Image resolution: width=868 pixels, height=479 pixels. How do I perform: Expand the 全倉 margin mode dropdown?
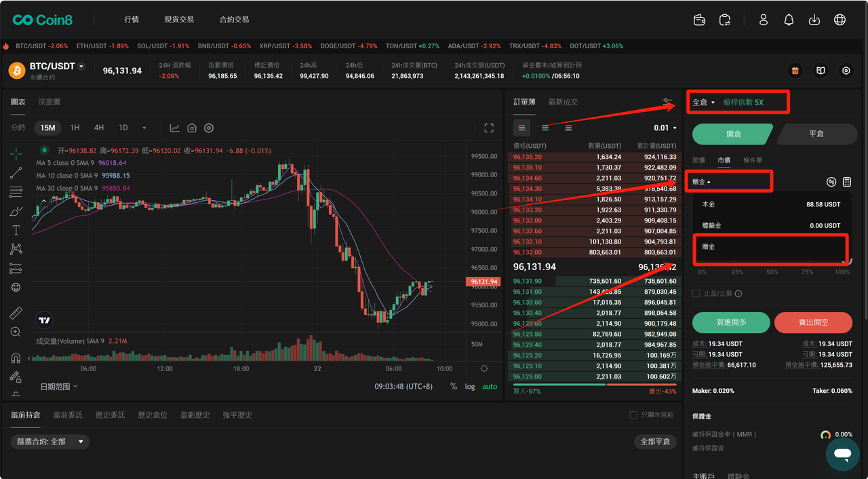[x=703, y=102]
